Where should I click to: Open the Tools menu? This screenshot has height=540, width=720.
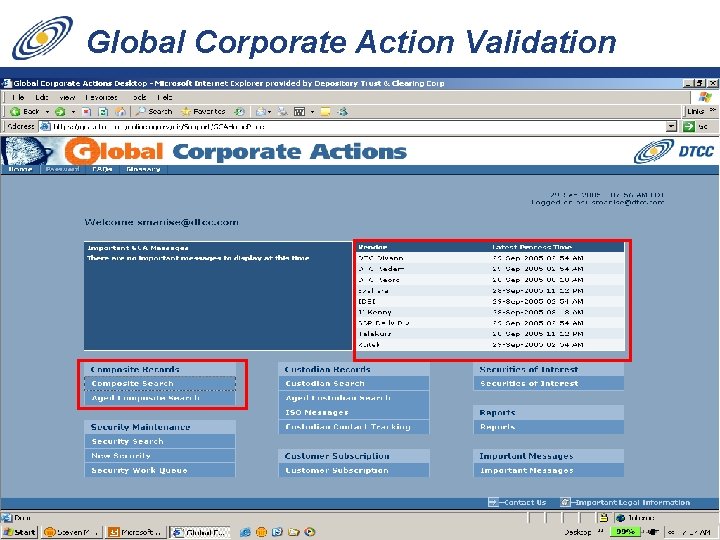point(140,97)
